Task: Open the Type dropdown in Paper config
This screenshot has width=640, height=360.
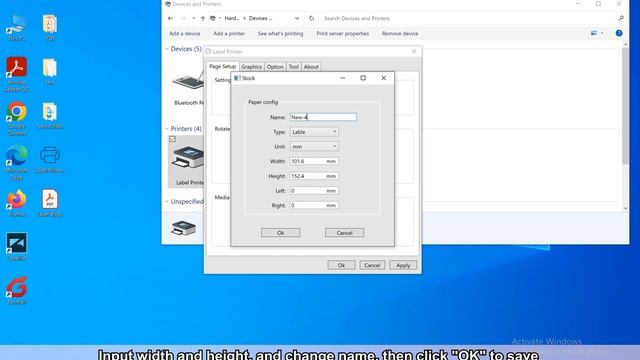Action: click(x=314, y=132)
